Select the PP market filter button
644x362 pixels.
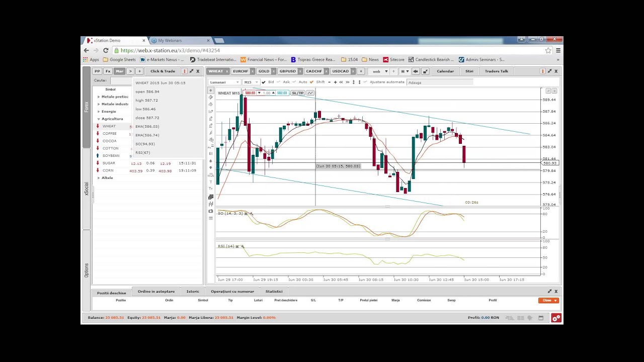(98, 71)
